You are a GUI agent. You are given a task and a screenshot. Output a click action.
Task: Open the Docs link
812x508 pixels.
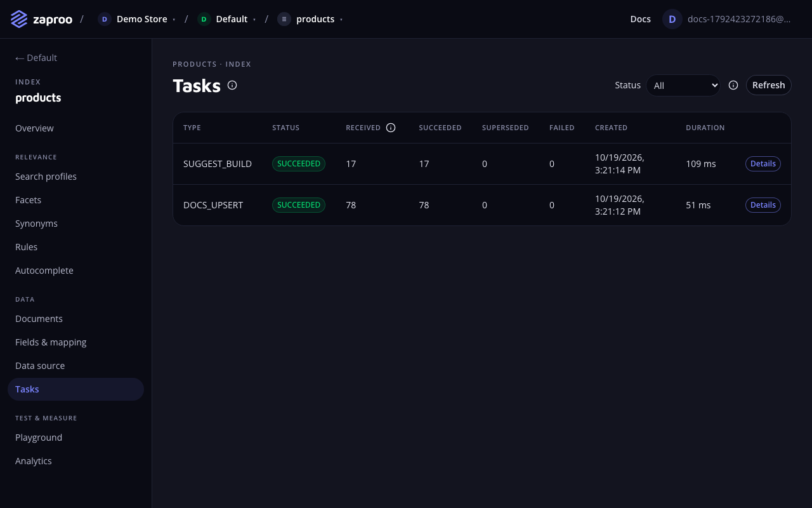coord(640,19)
